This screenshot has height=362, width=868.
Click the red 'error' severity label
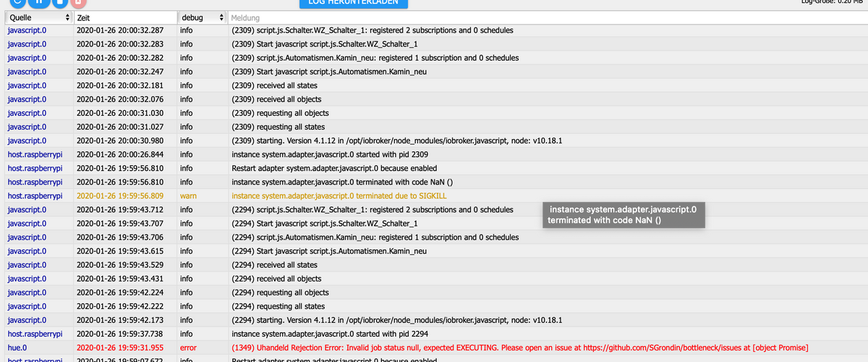188,348
